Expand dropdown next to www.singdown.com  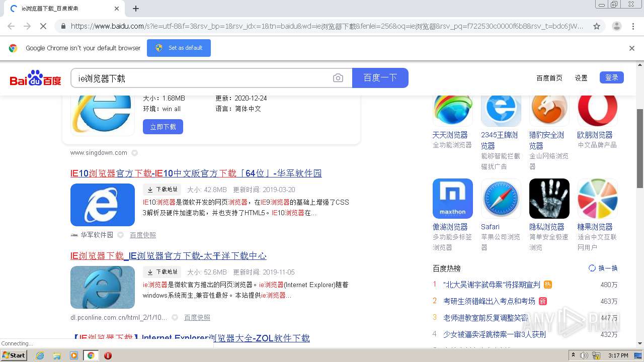[x=134, y=153]
